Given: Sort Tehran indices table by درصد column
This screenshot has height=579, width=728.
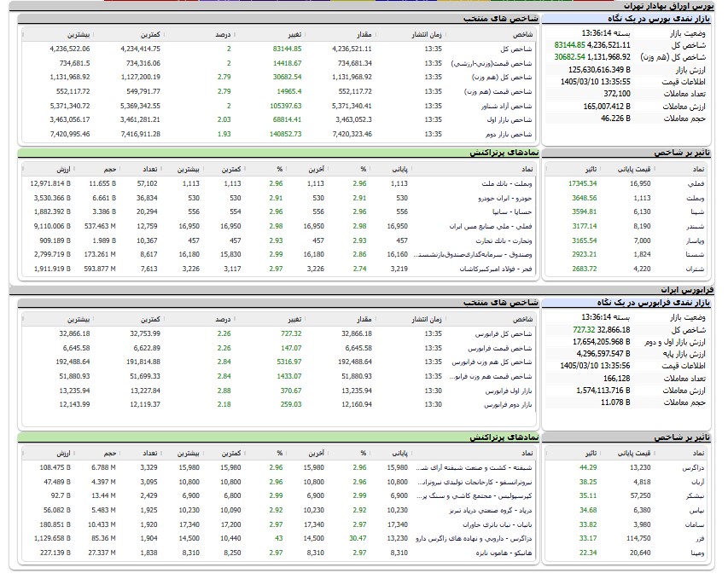Looking at the screenshot, I should click(x=223, y=35).
